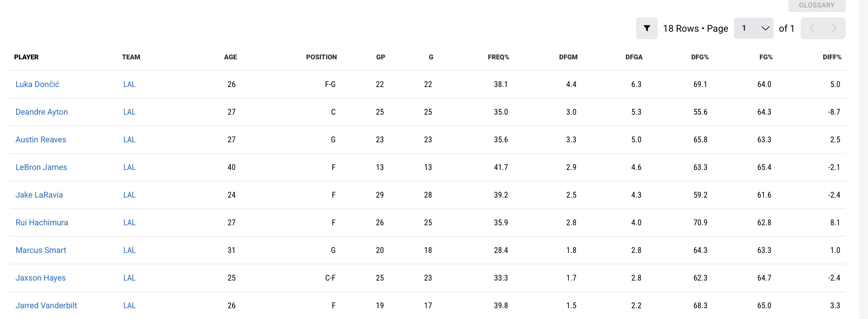Open Jarred Vanderbilt player link
This screenshot has width=868, height=319.
point(46,306)
